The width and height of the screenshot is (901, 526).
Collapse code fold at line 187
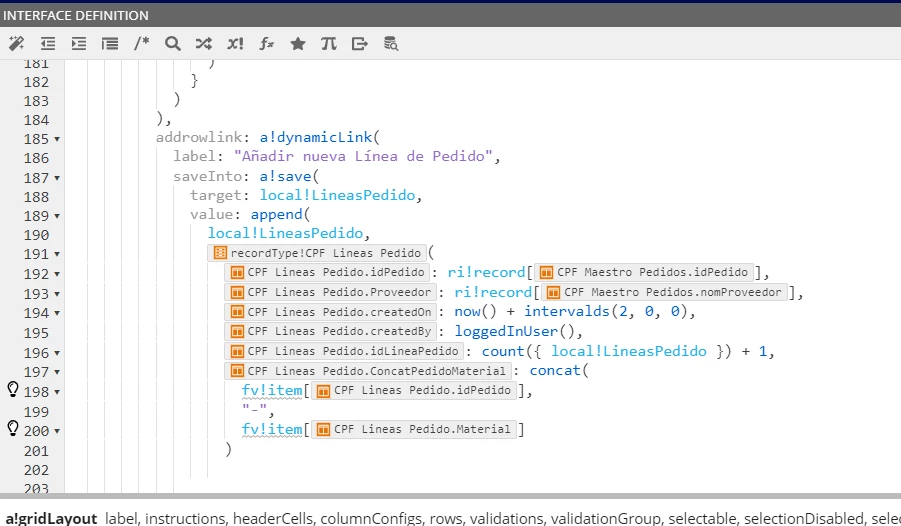(x=57, y=179)
